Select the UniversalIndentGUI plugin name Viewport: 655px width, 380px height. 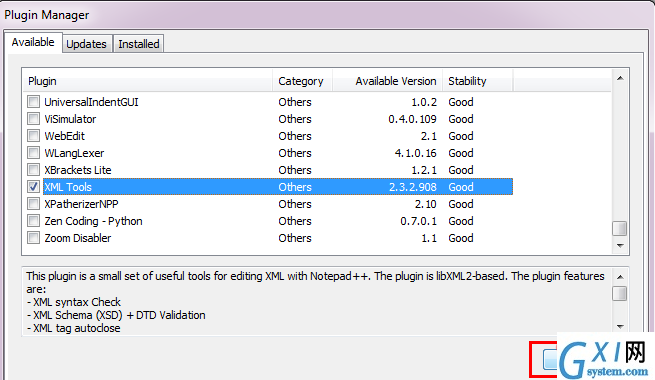pos(91,102)
